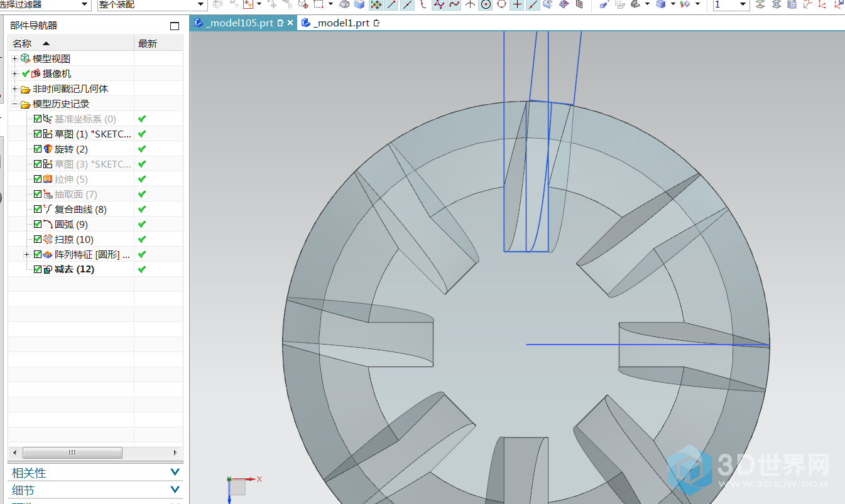This screenshot has width=845, height=504.
Task: Click the 模型视图 icon in navigator
Action: [26, 58]
